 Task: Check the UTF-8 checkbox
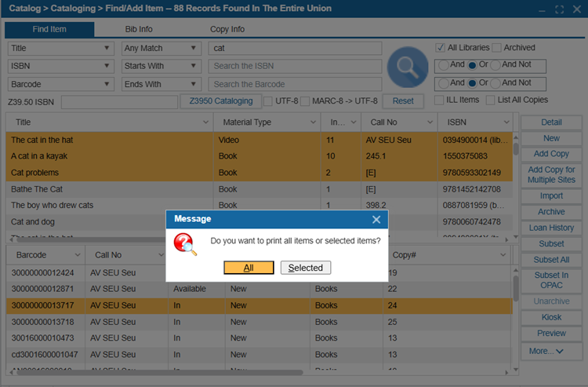268,101
